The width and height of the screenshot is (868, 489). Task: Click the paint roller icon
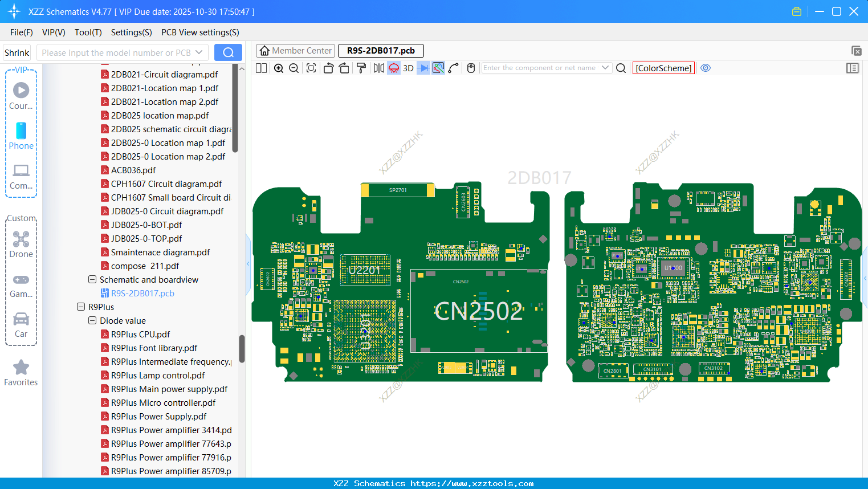tap(361, 68)
